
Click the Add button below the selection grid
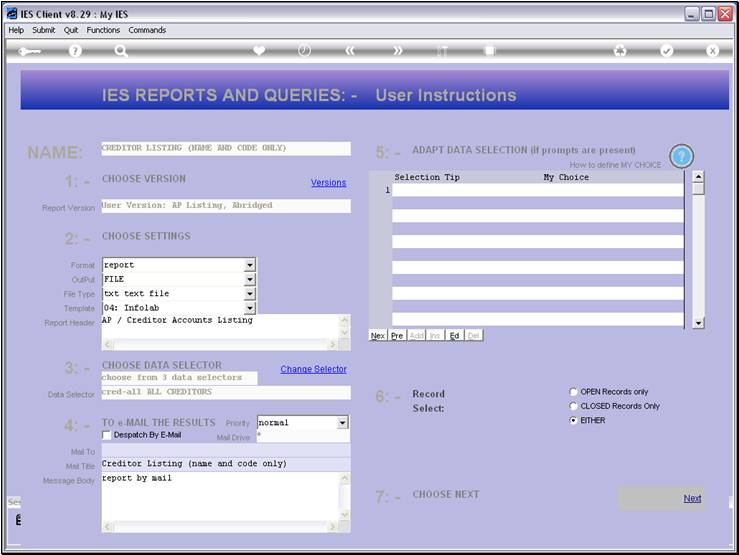pyautogui.click(x=416, y=335)
